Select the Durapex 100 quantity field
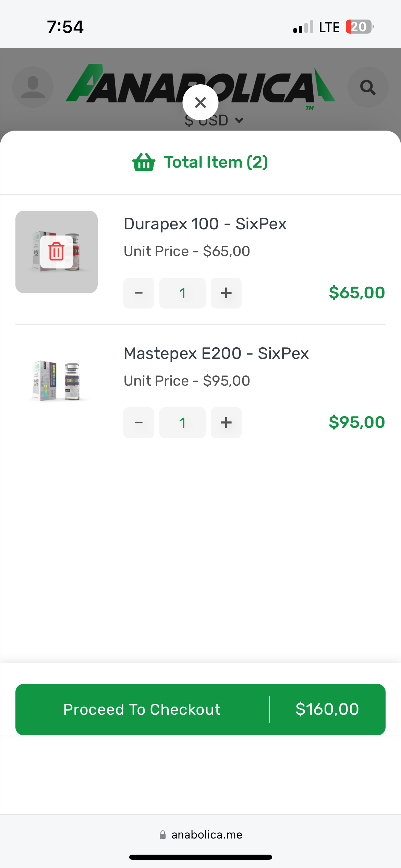 (182, 293)
